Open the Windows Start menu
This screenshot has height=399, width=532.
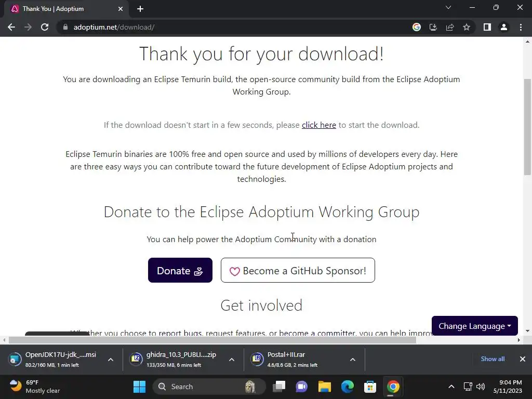pyautogui.click(x=139, y=387)
